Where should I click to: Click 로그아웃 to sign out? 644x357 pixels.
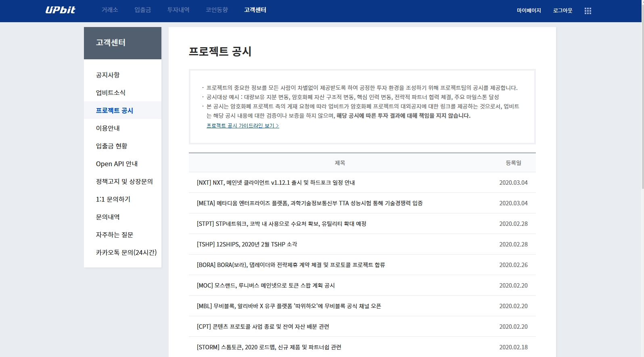[562, 10]
